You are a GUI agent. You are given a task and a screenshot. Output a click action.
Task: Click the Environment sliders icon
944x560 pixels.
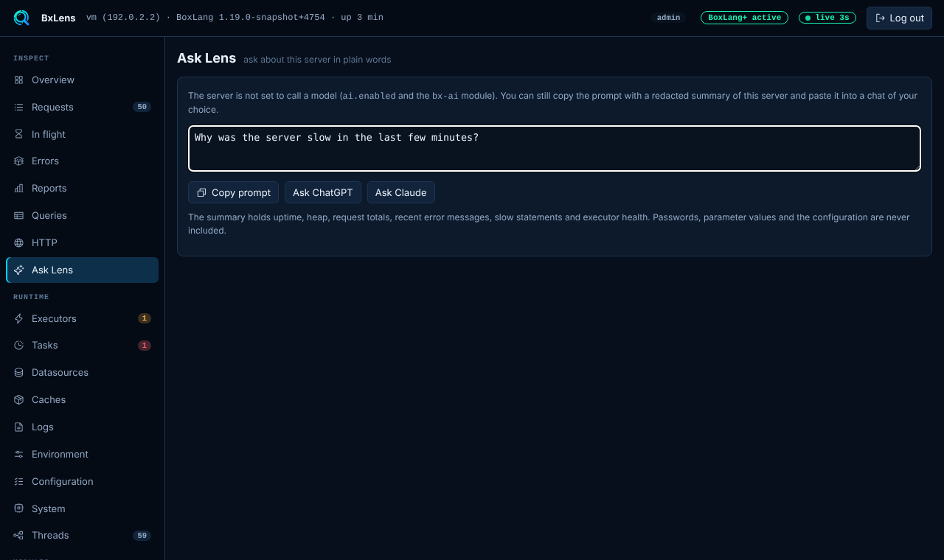18,454
